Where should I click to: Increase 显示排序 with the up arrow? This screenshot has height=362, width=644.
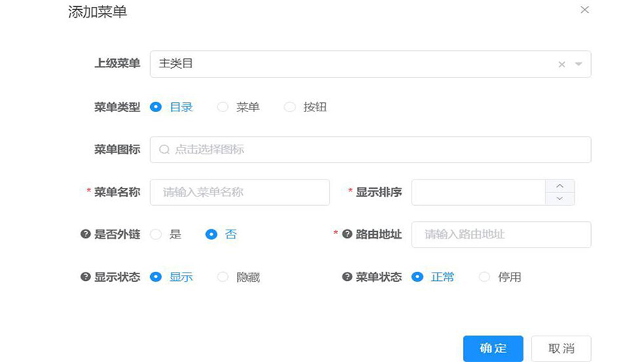560,186
